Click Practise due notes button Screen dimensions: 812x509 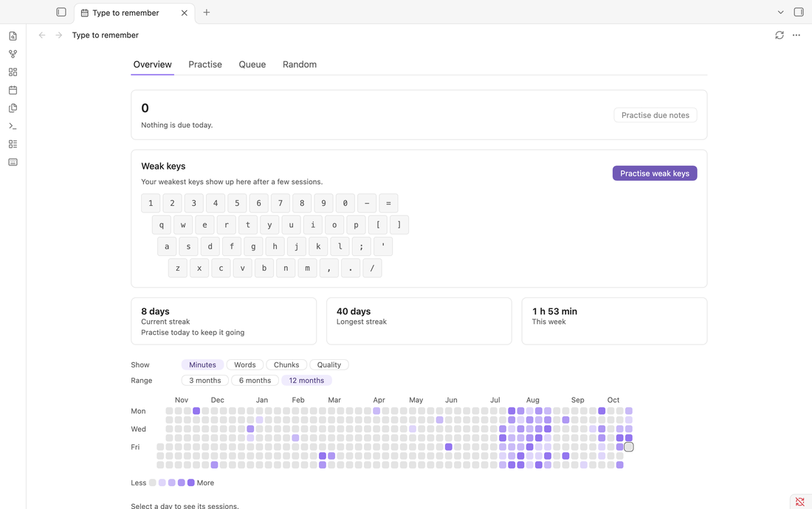(655, 115)
